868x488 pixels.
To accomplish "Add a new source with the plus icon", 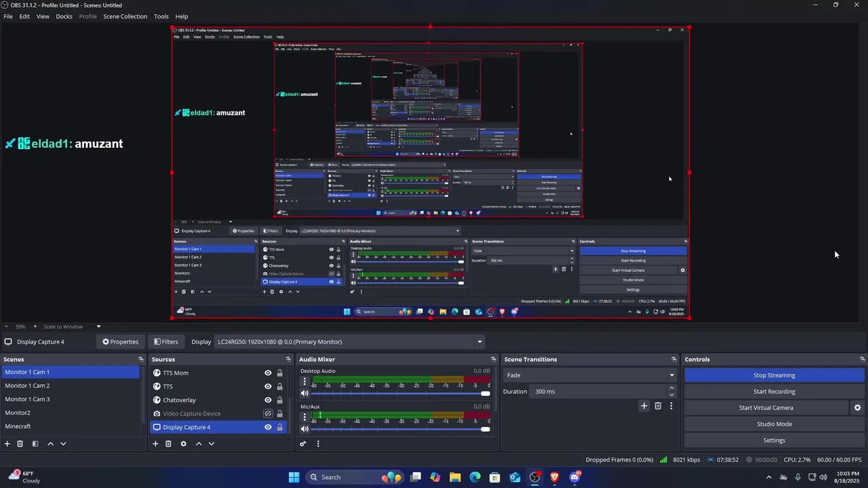I will point(155,444).
